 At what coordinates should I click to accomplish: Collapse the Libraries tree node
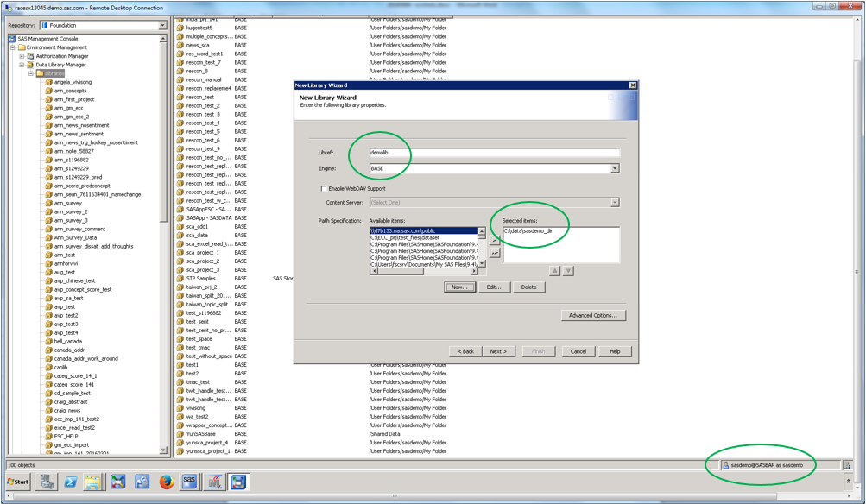point(31,73)
